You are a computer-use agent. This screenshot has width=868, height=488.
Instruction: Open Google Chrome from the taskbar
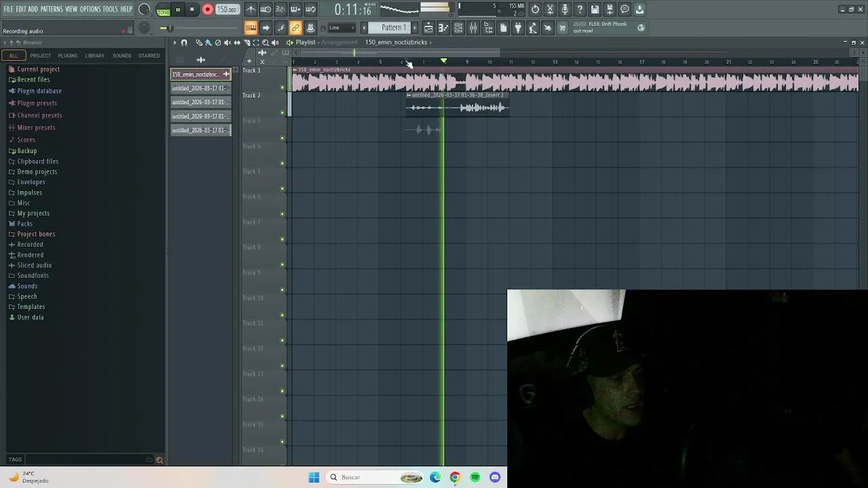coord(455,477)
